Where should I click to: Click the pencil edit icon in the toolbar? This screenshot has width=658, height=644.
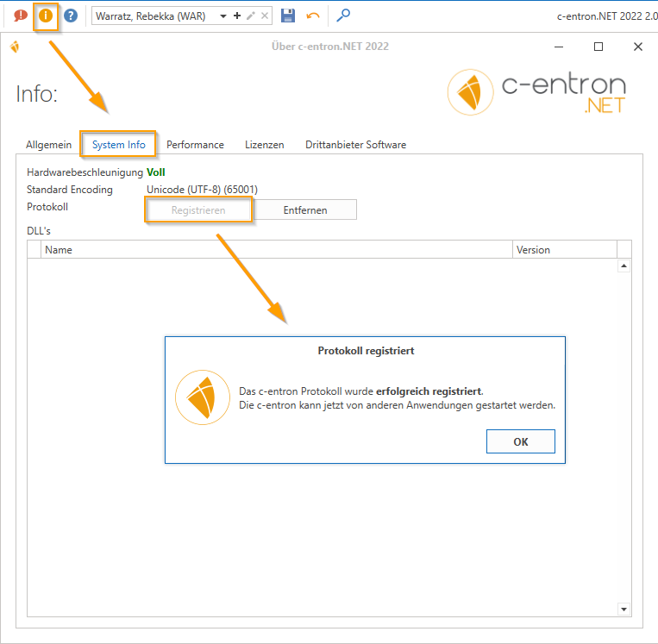[x=251, y=16]
